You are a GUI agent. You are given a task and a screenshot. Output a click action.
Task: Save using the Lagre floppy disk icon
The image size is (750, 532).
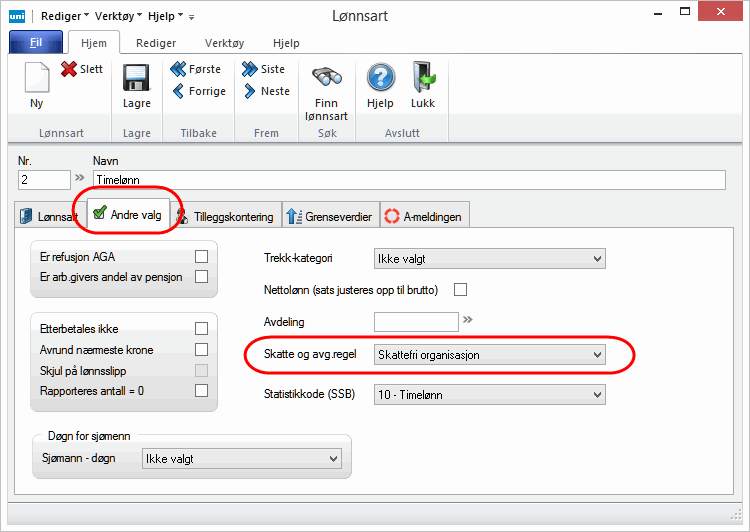136,80
